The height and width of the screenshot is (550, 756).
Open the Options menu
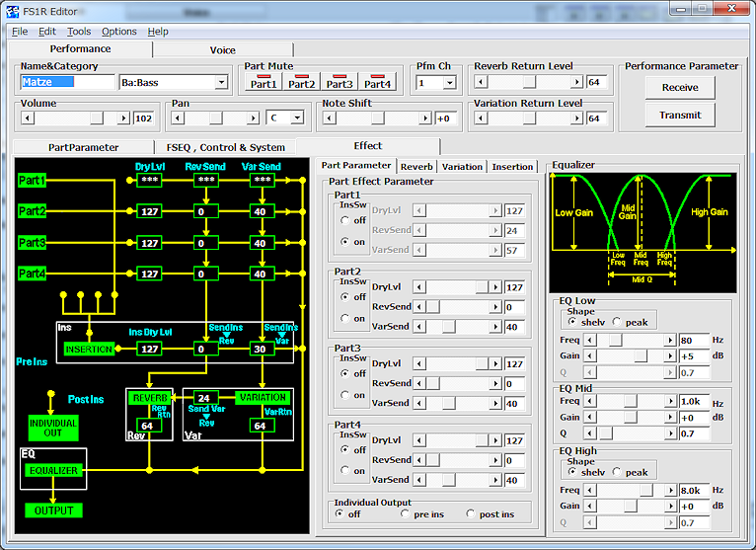(119, 32)
